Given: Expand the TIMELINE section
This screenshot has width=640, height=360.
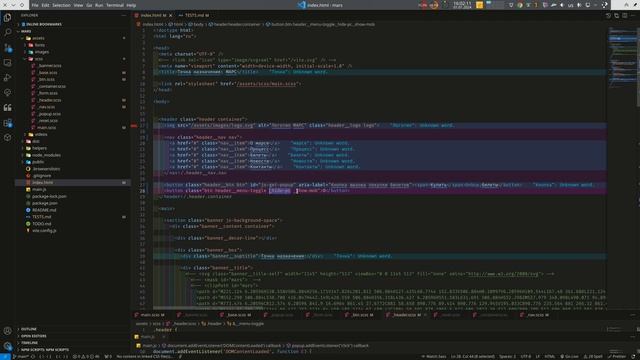Looking at the screenshot, I should [29, 343].
